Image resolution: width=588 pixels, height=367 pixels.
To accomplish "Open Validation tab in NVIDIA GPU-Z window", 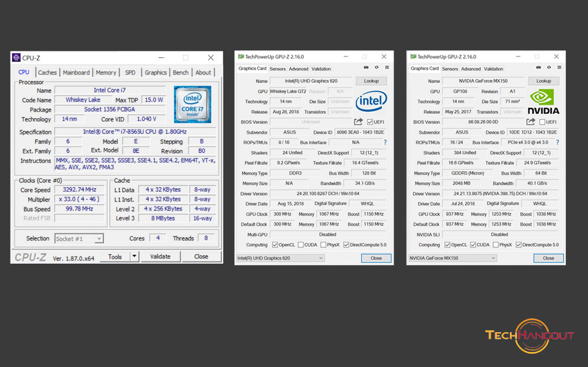I will click(x=494, y=69).
